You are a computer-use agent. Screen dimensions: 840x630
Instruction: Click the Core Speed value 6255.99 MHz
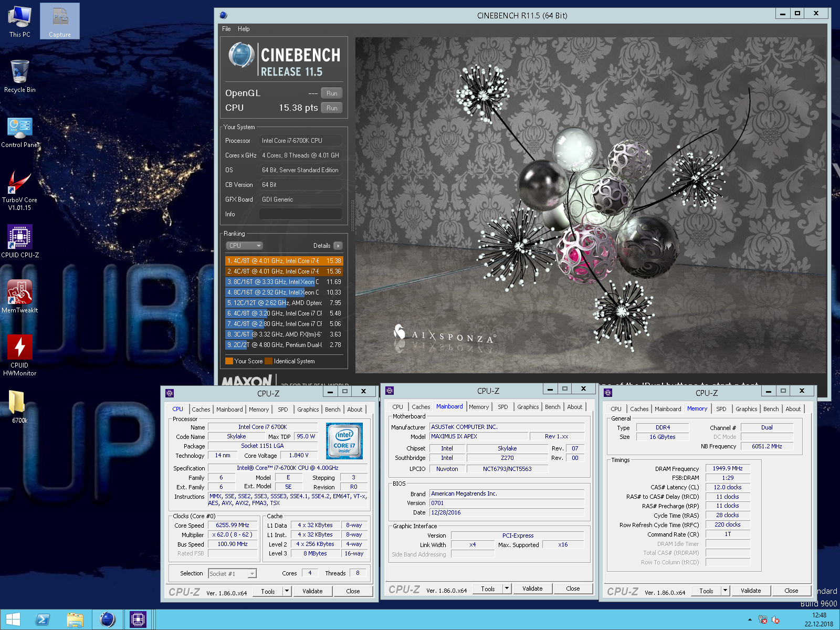click(x=233, y=525)
